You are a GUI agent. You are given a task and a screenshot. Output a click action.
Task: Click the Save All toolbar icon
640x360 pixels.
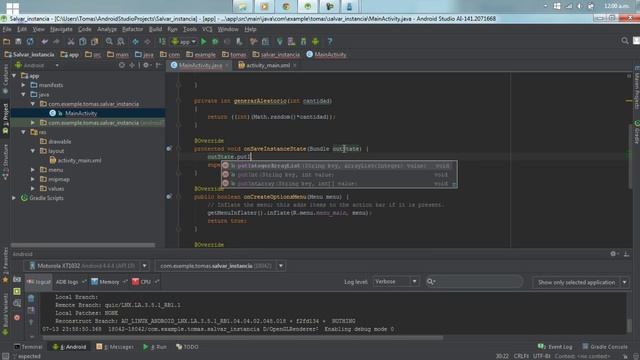pyautogui.click(x=18, y=41)
